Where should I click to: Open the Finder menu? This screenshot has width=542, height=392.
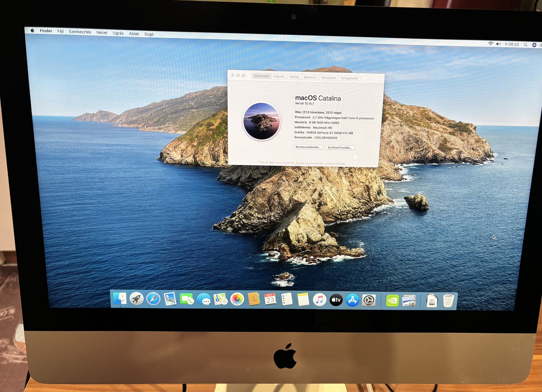pos(46,31)
